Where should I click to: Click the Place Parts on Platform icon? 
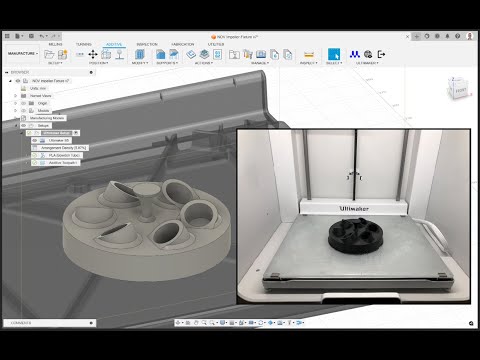click(120, 54)
